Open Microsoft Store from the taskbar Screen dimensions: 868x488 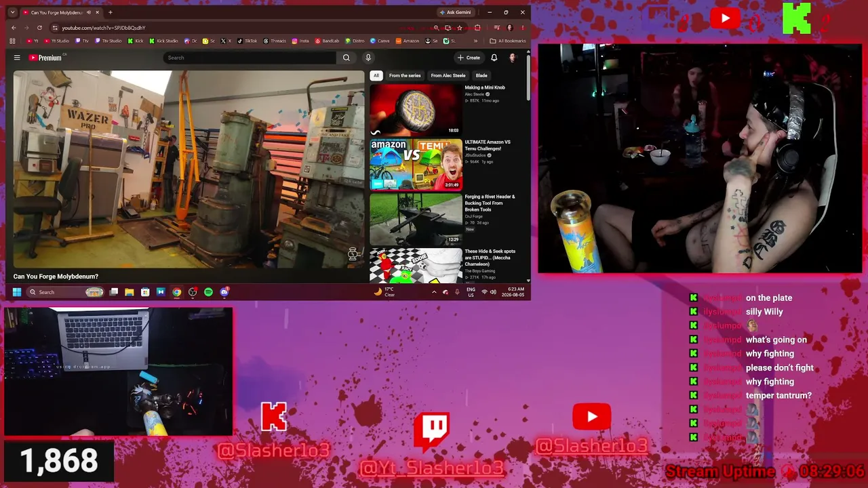[145, 292]
